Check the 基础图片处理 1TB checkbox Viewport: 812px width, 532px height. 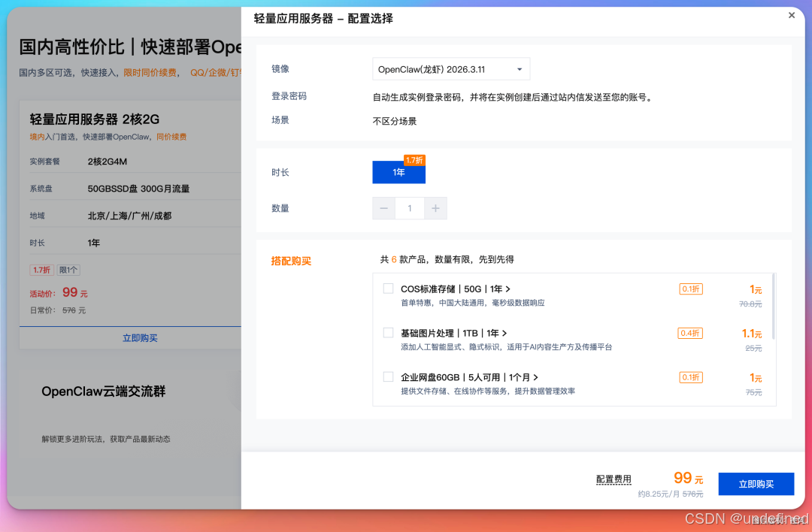[388, 333]
